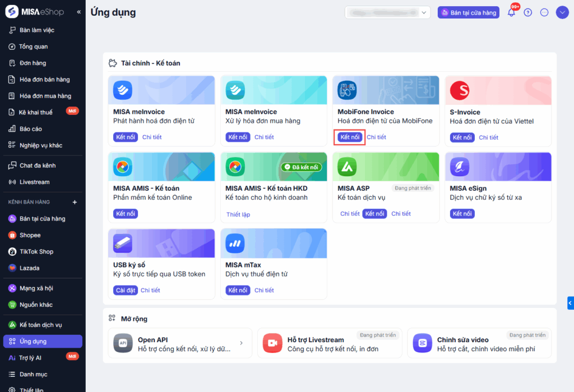The height and width of the screenshot is (392, 574).
Task: View Chi tiết of USB ký số
Action: click(150, 290)
